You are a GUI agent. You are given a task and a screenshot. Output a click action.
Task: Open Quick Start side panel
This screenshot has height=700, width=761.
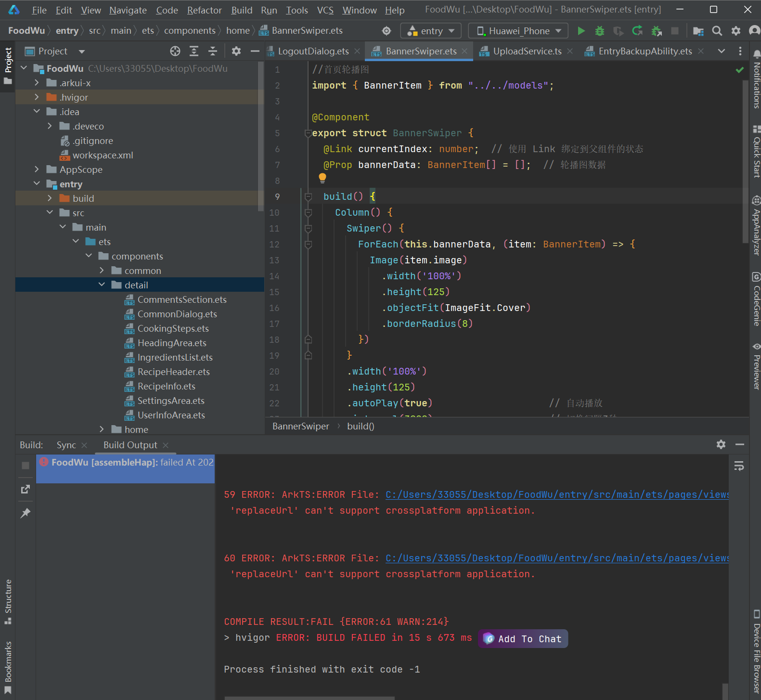coord(756,151)
